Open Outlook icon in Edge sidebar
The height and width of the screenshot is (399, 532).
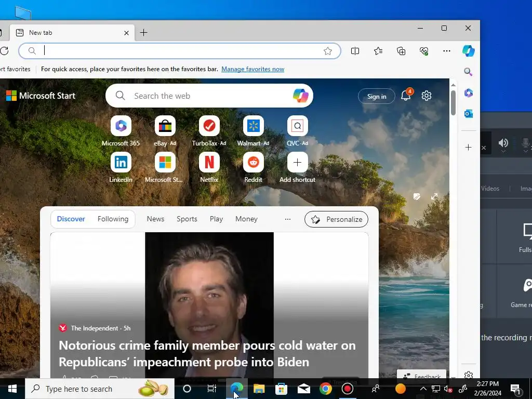[x=469, y=114]
